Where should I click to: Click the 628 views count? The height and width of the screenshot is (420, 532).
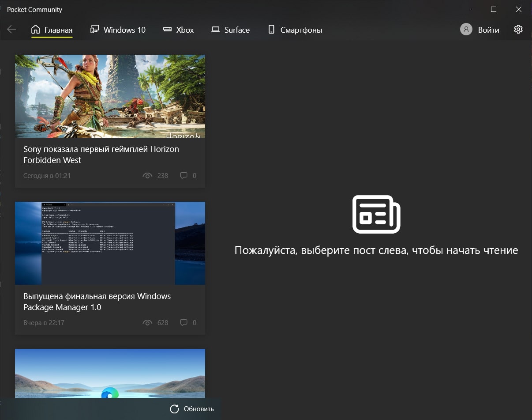pyautogui.click(x=163, y=322)
